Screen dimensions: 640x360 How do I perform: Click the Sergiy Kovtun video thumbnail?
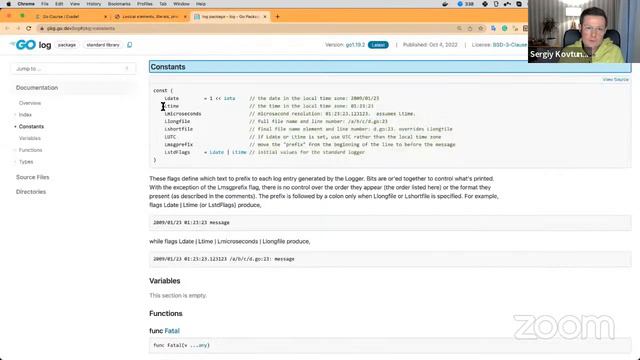click(x=584, y=31)
